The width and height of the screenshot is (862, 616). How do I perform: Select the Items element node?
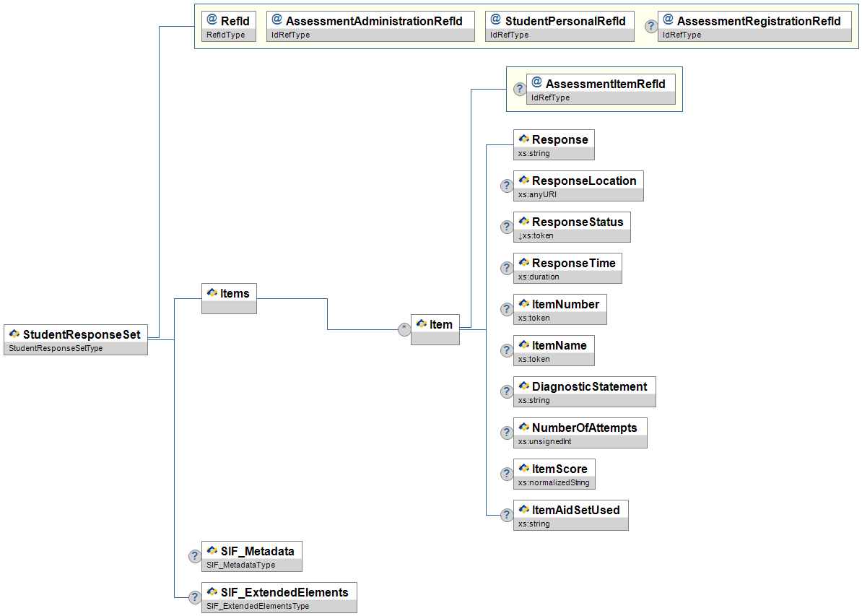pos(229,298)
